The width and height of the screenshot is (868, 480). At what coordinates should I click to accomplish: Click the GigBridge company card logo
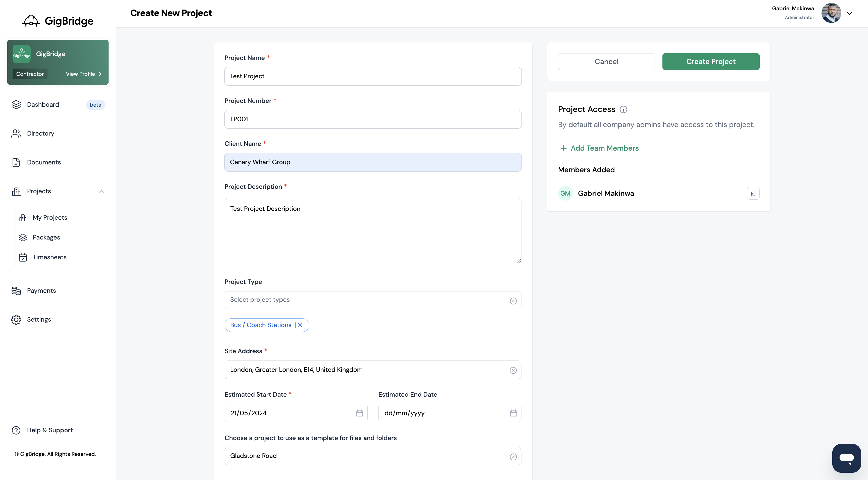pyautogui.click(x=22, y=54)
